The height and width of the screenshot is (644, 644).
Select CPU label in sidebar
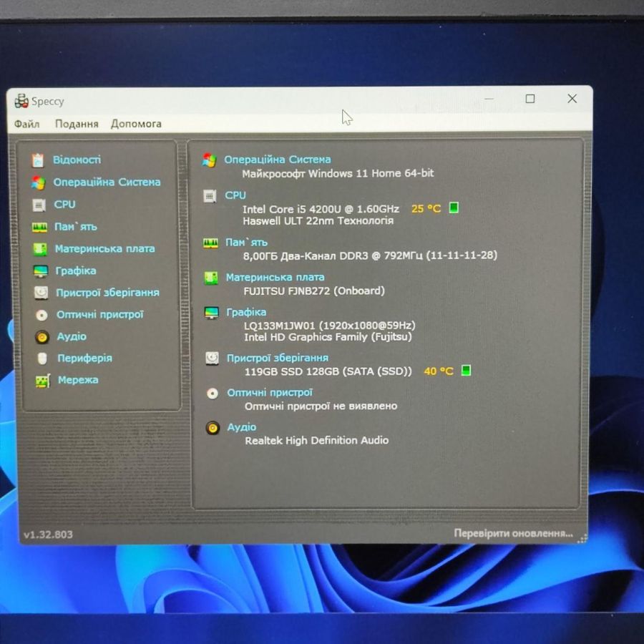[x=64, y=204]
